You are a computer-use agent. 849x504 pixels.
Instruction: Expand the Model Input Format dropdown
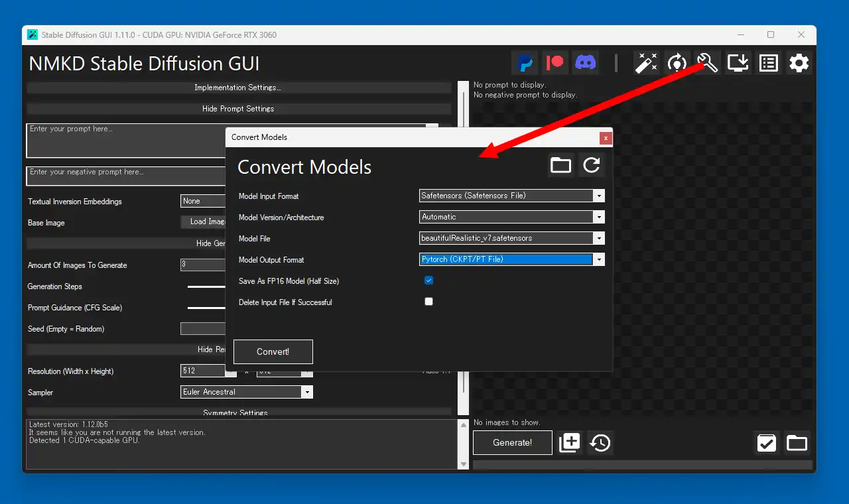[512, 196]
